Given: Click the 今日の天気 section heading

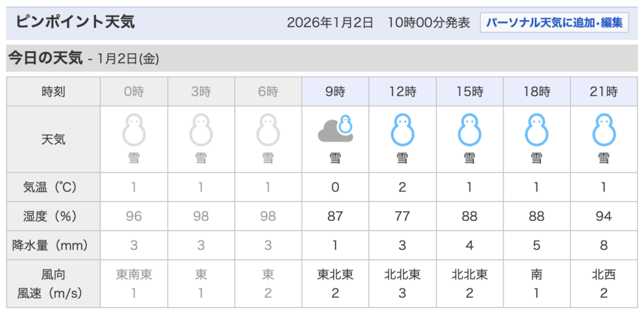Looking at the screenshot, I should click(45, 59).
